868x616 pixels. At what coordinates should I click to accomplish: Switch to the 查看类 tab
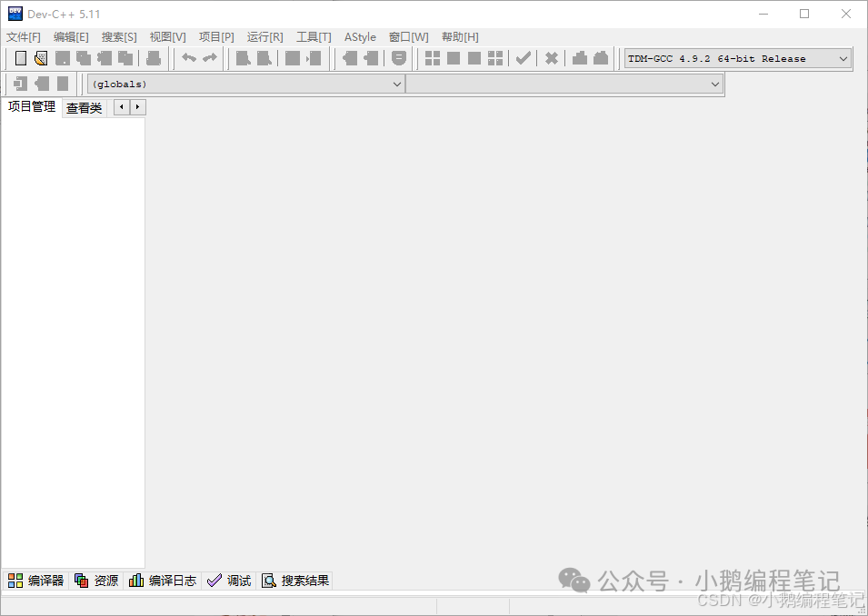click(85, 108)
